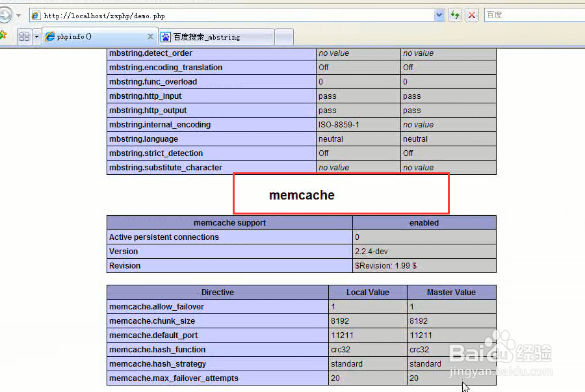Click the yellow favorites star icon
Screen dimensions: 585x392
click(x=5, y=36)
